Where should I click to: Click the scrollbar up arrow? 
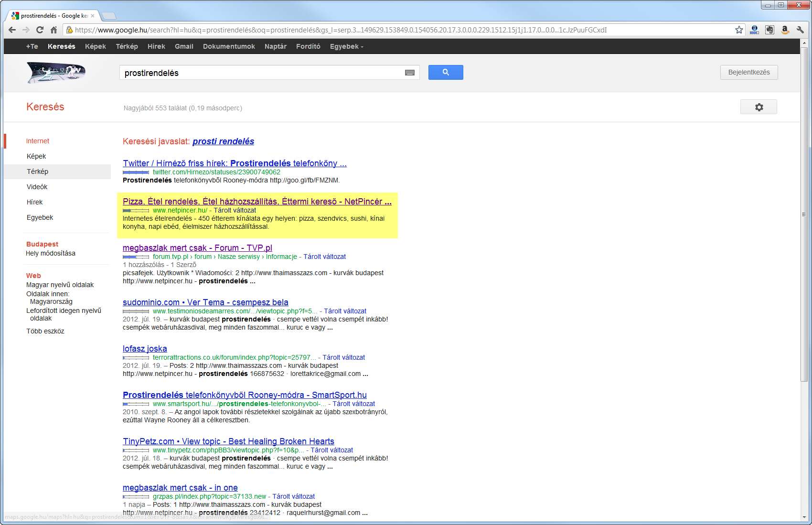click(x=804, y=43)
